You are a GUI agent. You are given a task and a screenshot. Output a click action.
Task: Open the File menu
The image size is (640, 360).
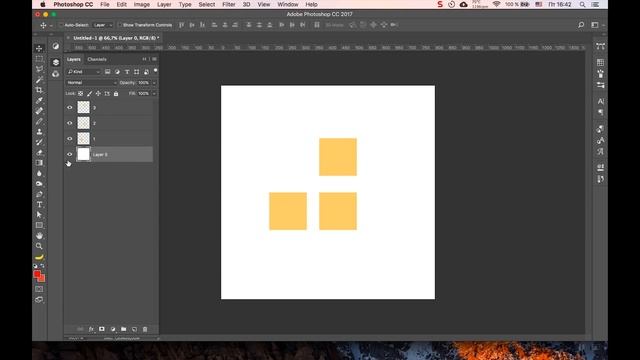105,4
